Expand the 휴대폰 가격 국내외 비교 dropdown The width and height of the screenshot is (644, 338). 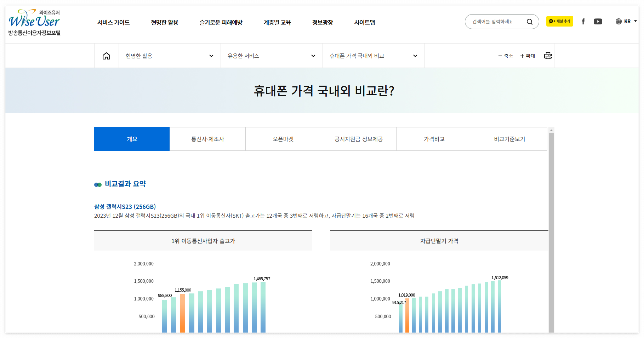374,56
